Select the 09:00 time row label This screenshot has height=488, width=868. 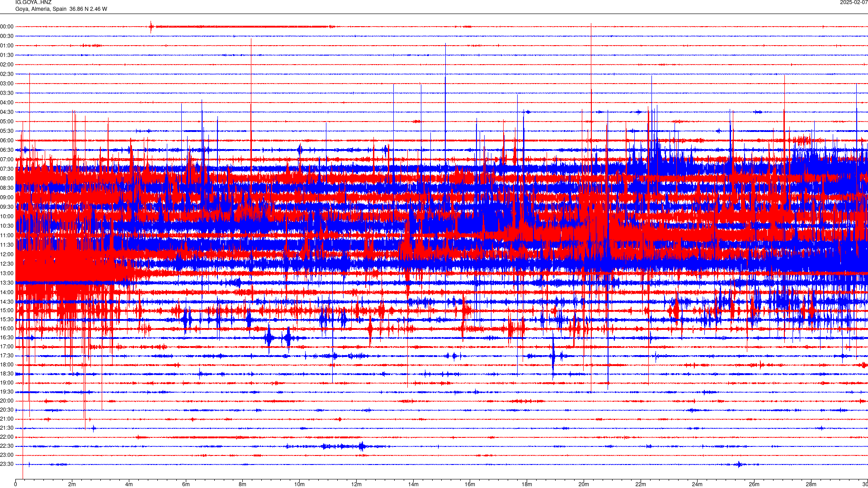(7, 197)
